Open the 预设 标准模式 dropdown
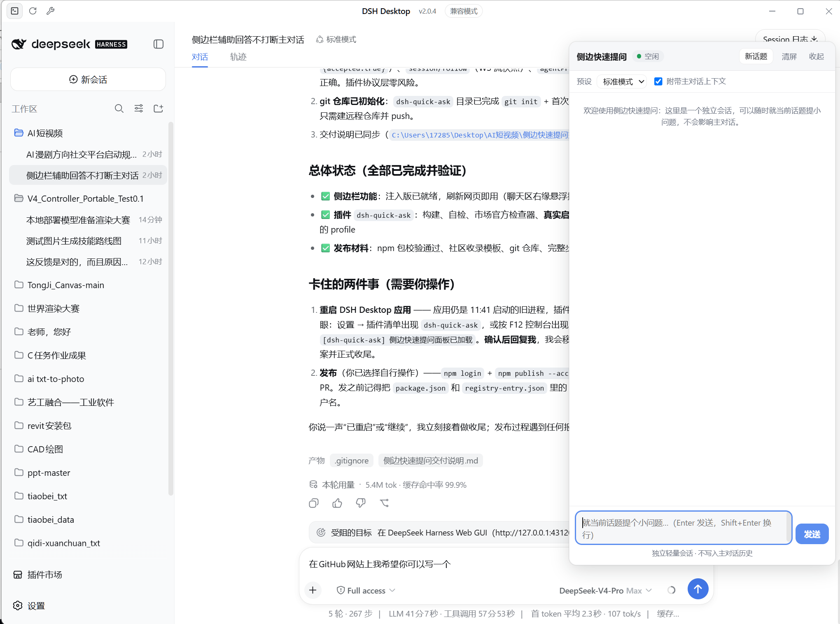 622,81
